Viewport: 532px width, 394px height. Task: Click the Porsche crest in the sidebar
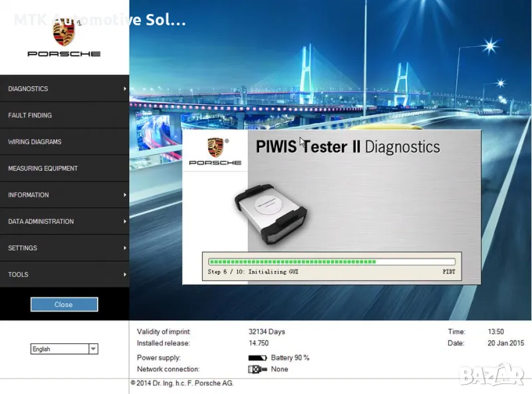[64, 32]
